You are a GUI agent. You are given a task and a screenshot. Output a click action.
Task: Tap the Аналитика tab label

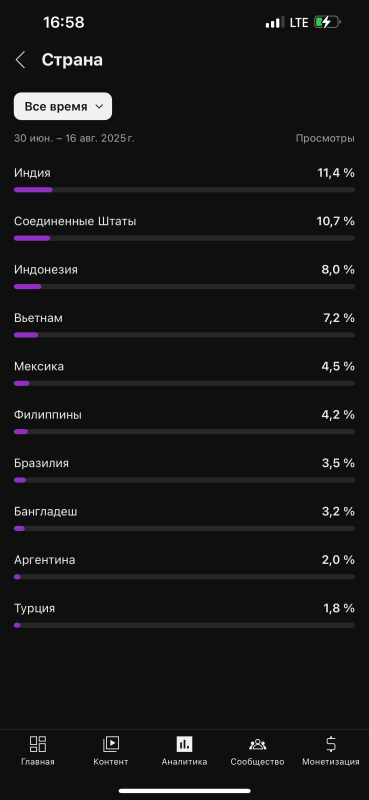click(x=184, y=762)
